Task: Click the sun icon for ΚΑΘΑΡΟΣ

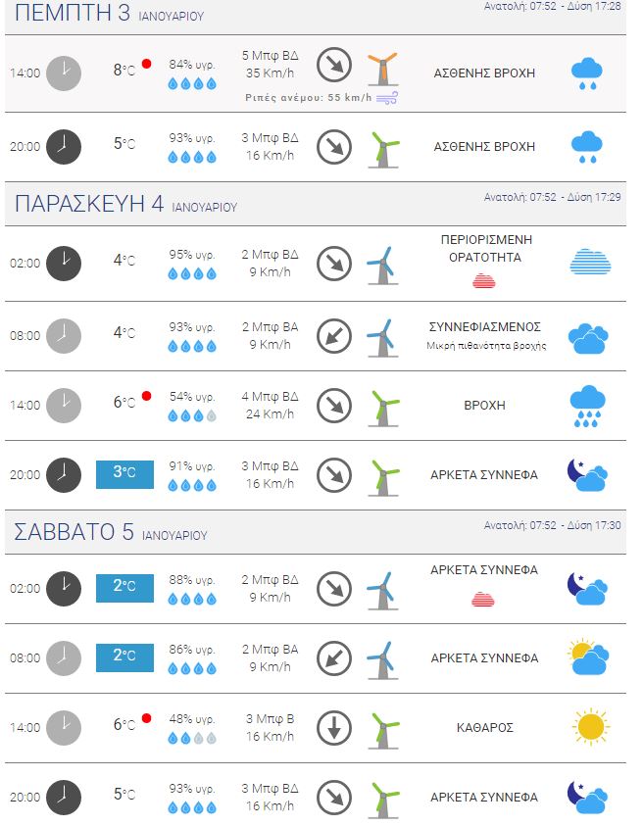Action: coord(590,727)
